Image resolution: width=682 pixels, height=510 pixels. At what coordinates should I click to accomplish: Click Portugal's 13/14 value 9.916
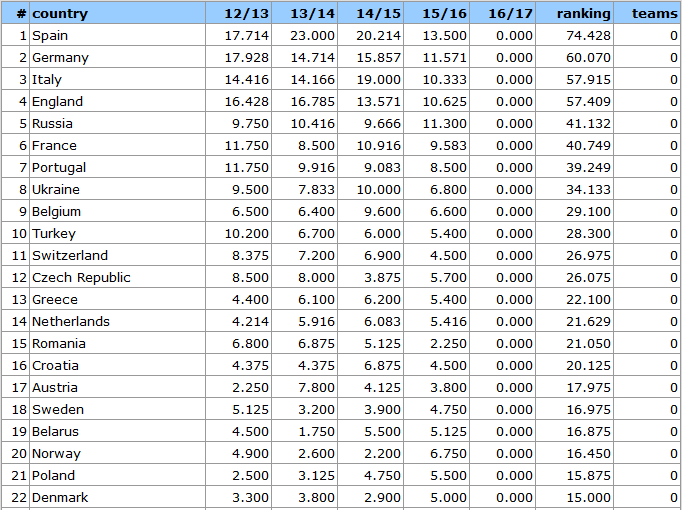316,167
